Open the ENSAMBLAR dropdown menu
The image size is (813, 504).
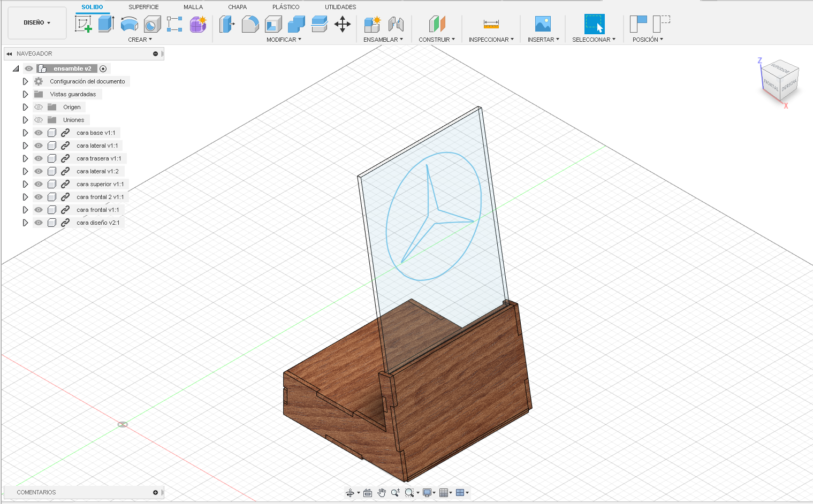(383, 40)
